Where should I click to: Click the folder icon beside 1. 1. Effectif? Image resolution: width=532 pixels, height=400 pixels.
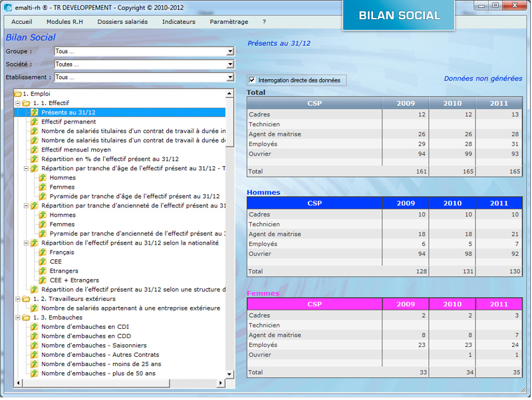point(26,103)
